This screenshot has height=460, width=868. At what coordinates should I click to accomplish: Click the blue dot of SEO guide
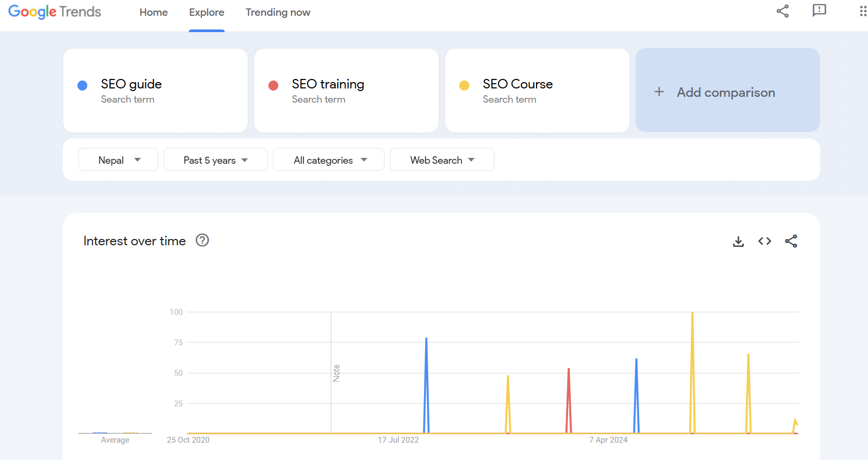pos(83,85)
